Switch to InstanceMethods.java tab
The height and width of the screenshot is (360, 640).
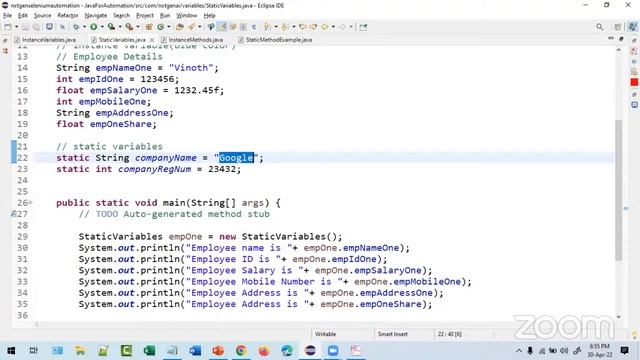(195, 40)
